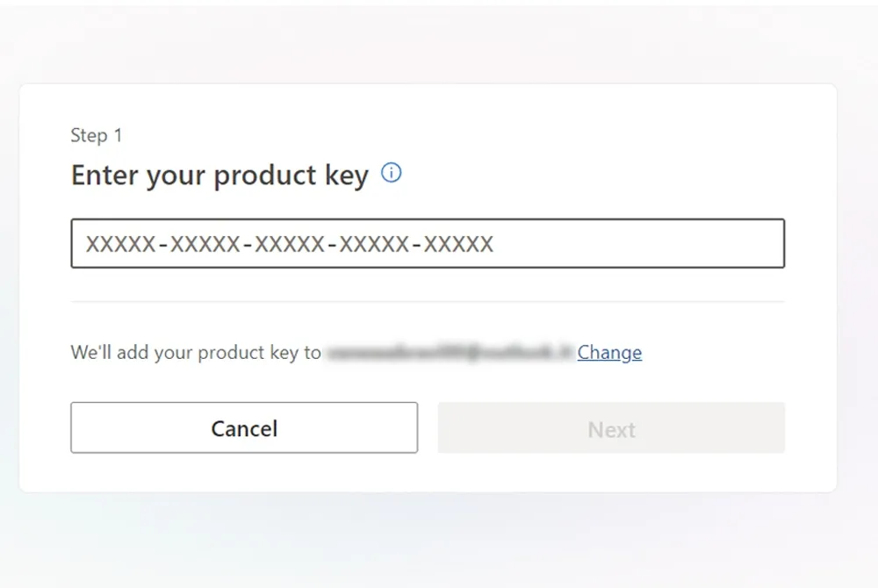The width and height of the screenshot is (878, 588).
Task: Click the word 'Step' above the heading
Action: click(x=88, y=135)
